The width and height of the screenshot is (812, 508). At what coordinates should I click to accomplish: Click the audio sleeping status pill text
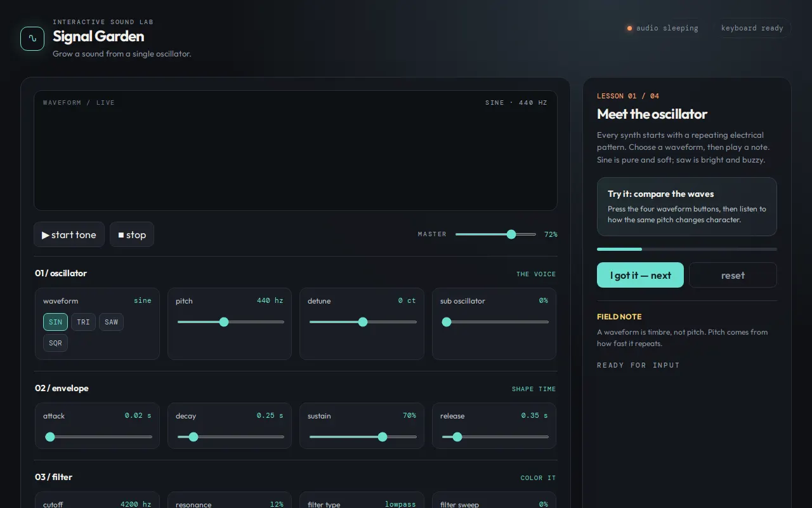(667, 28)
